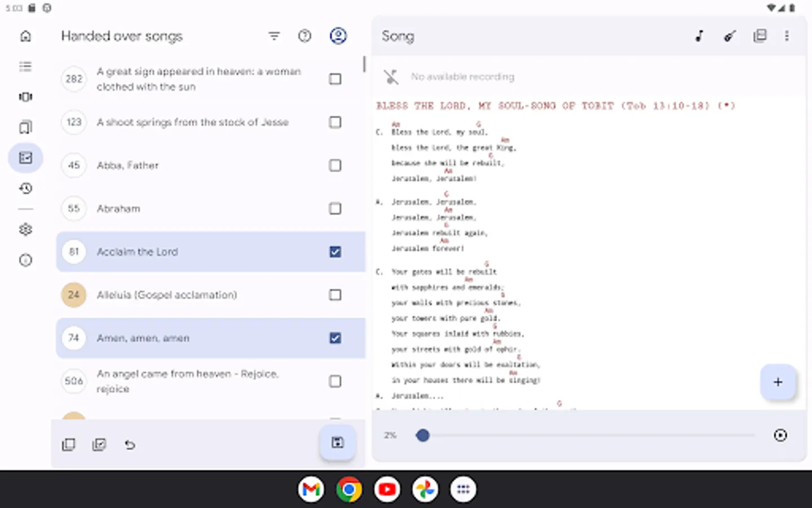Check 'An angel came from heaven' checkbox
The height and width of the screenshot is (508, 812).
(335, 381)
